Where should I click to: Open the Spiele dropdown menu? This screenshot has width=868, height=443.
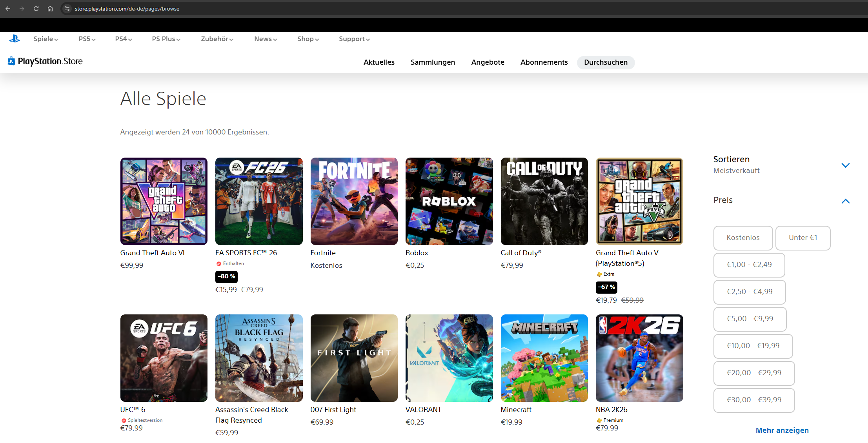click(x=46, y=39)
